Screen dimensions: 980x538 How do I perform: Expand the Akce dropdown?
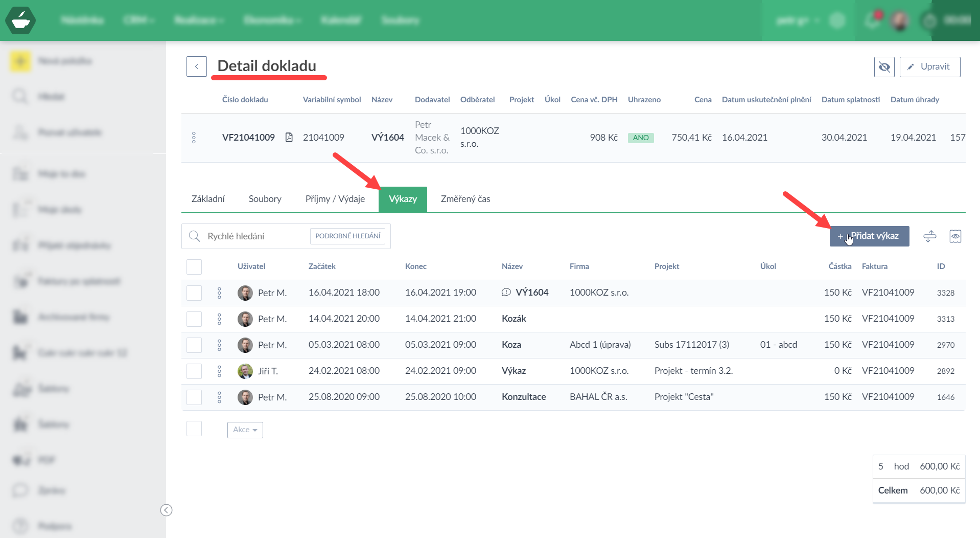[x=245, y=430]
